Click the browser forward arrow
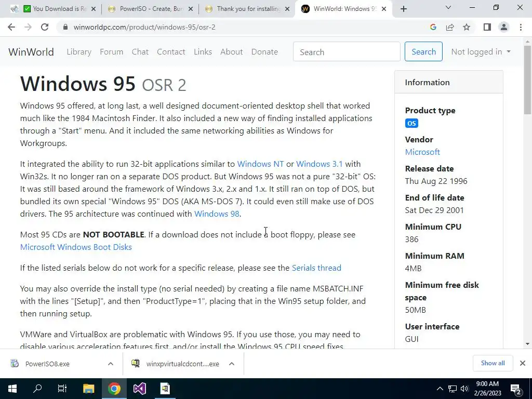 pyautogui.click(x=28, y=27)
